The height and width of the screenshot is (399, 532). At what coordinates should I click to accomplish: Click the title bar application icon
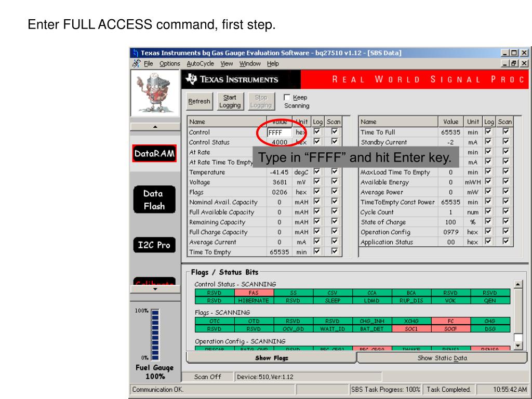coord(136,52)
